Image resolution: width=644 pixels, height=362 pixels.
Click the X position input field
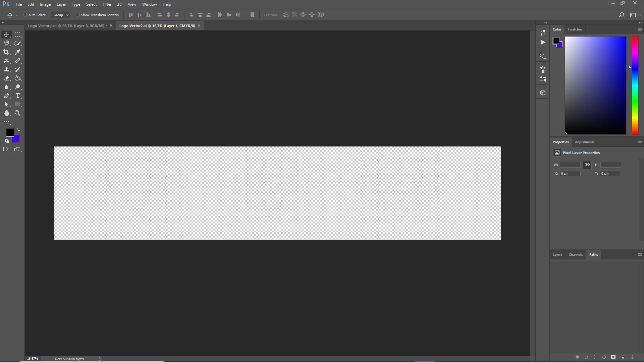click(570, 174)
